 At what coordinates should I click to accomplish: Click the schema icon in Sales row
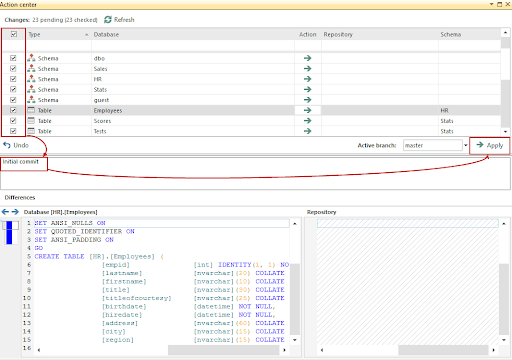(x=31, y=68)
